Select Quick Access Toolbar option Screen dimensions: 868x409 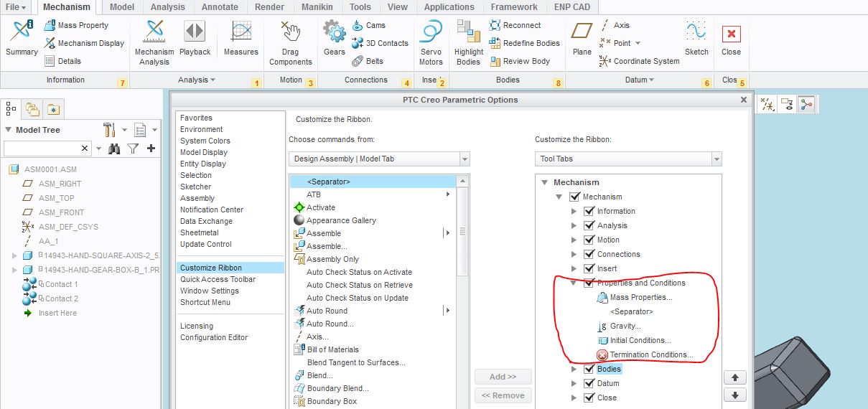tap(218, 279)
